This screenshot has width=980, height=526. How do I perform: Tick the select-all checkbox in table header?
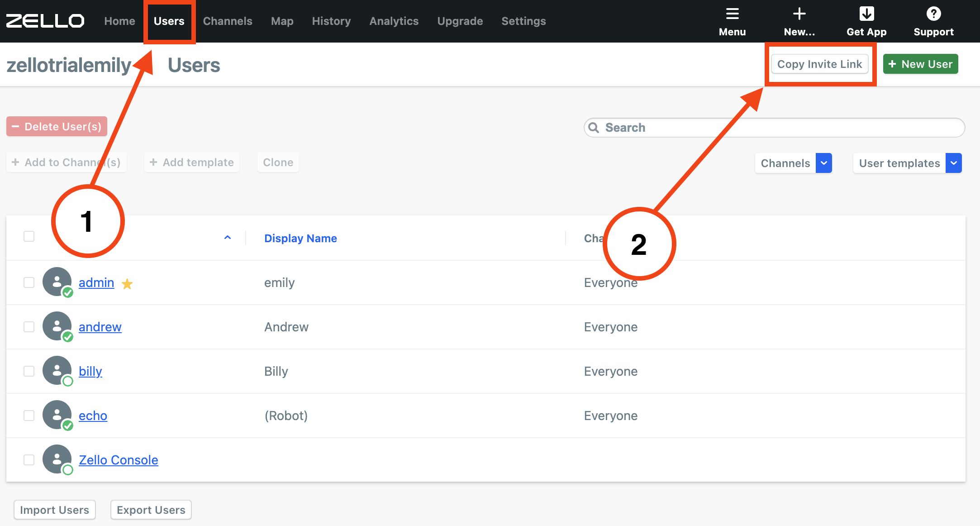click(x=29, y=236)
